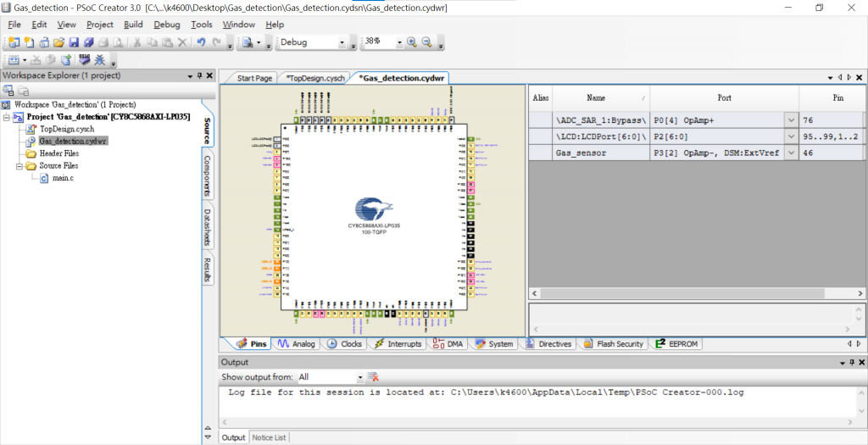The height and width of the screenshot is (445, 868).
Task: Pin the Workspace Explorer panel
Action: pyautogui.click(x=200, y=75)
